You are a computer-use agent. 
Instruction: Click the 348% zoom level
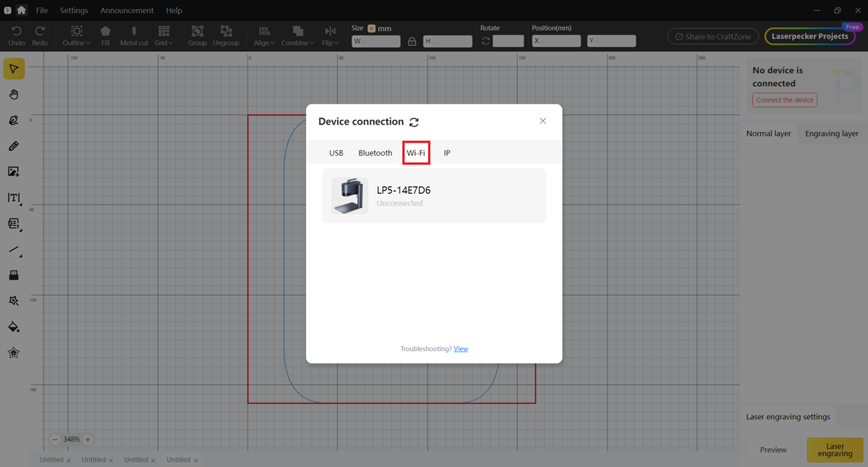tap(72, 439)
